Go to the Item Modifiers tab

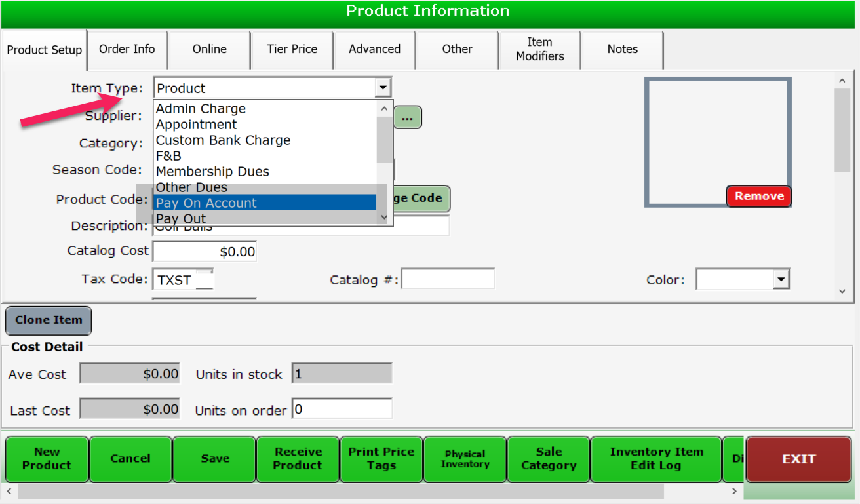(539, 49)
